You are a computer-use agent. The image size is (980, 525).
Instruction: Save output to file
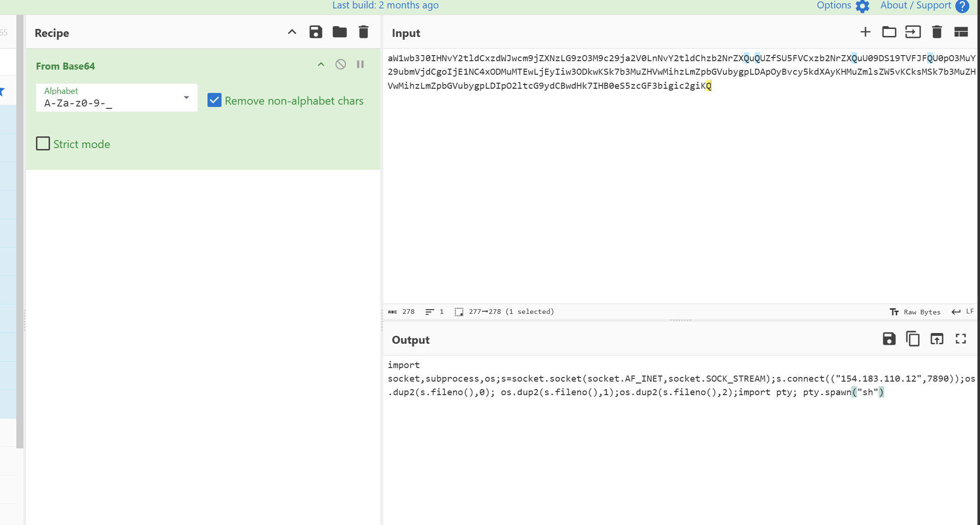889,339
